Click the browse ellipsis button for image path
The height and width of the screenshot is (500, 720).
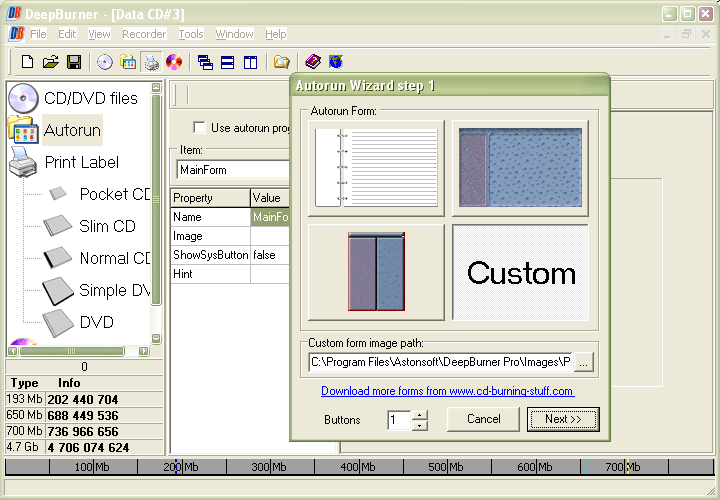click(584, 362)
